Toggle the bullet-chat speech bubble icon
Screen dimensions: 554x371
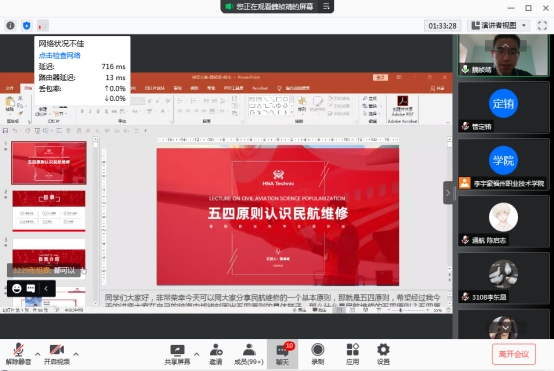pos(31,289)
